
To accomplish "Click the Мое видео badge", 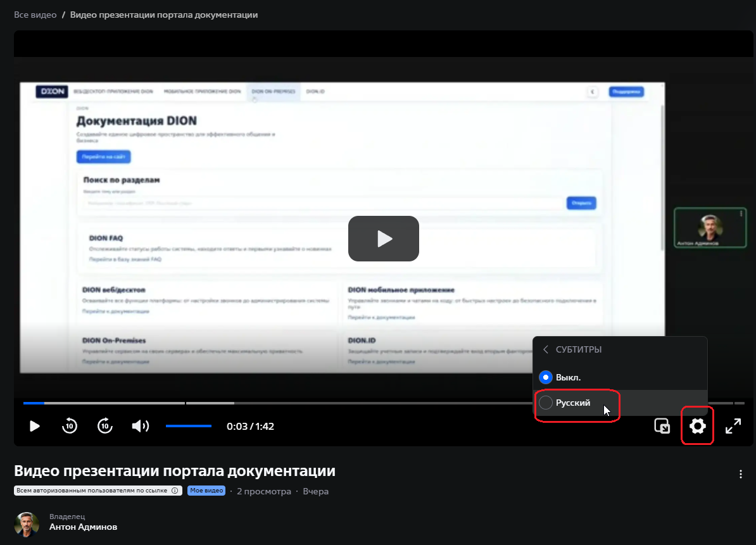I will click(206, 491).
